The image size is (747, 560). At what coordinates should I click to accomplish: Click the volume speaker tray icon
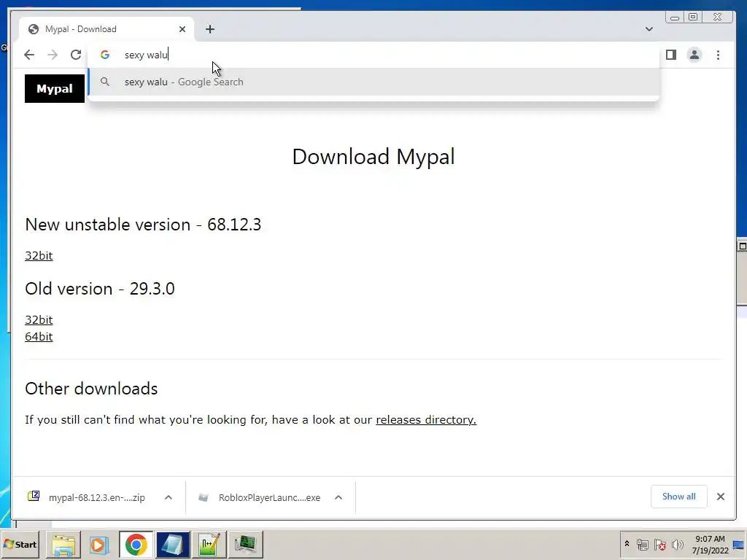click(x=677, y=544)
